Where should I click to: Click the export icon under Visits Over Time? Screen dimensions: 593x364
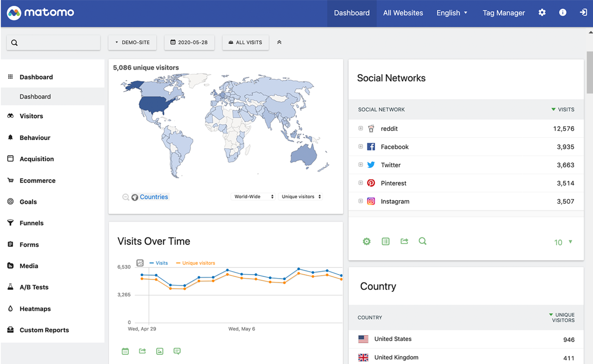[142, 351]
